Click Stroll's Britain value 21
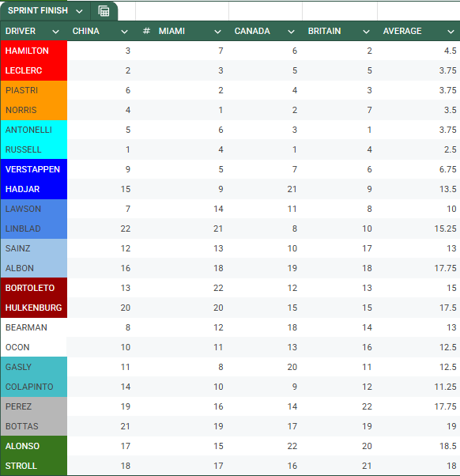This screenshot has width=460, height=476. click(367, 466)
